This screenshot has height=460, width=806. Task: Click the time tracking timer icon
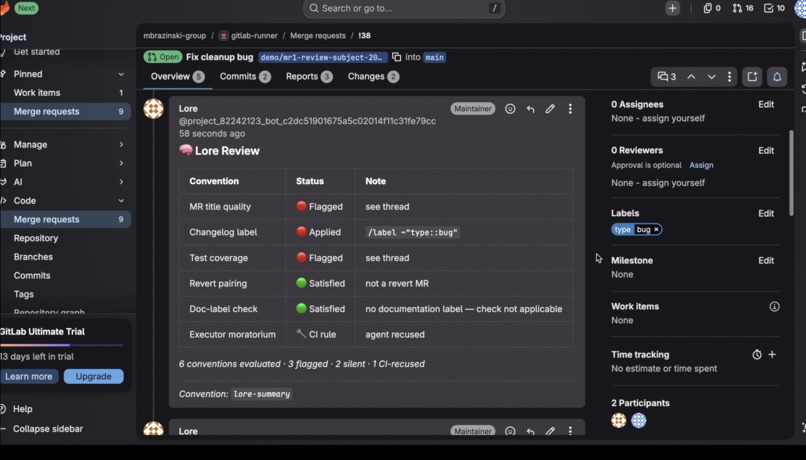757,355
